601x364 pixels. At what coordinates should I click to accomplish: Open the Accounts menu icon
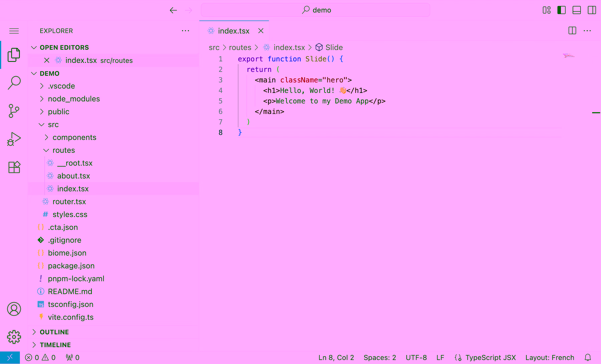pos(14,309)
